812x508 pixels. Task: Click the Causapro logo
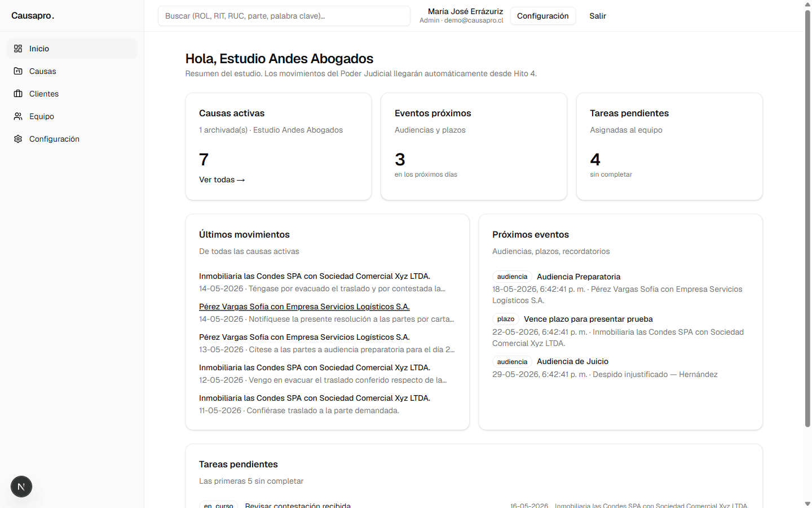33,16
